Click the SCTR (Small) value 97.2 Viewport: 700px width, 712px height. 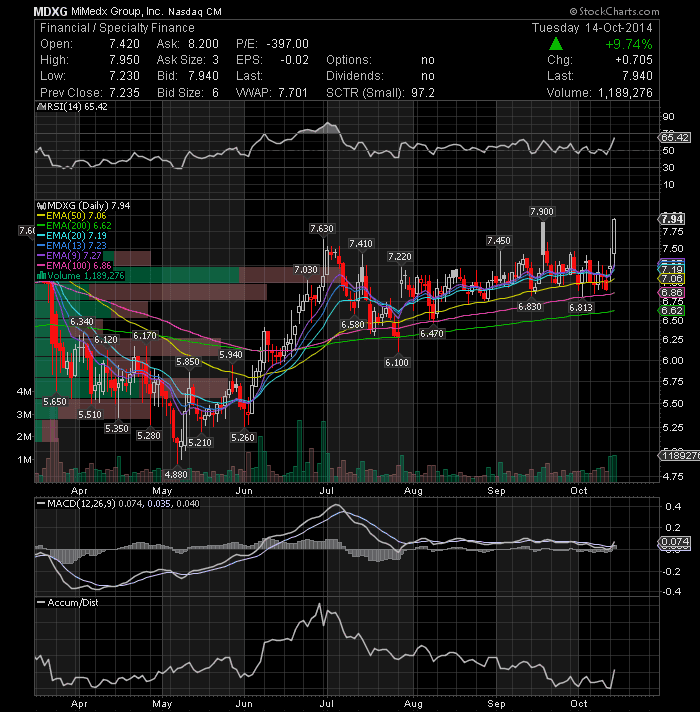tap(423, 93)
